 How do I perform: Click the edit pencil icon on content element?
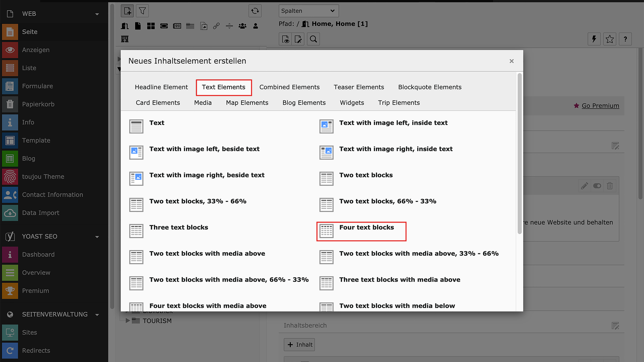point(584,186)
